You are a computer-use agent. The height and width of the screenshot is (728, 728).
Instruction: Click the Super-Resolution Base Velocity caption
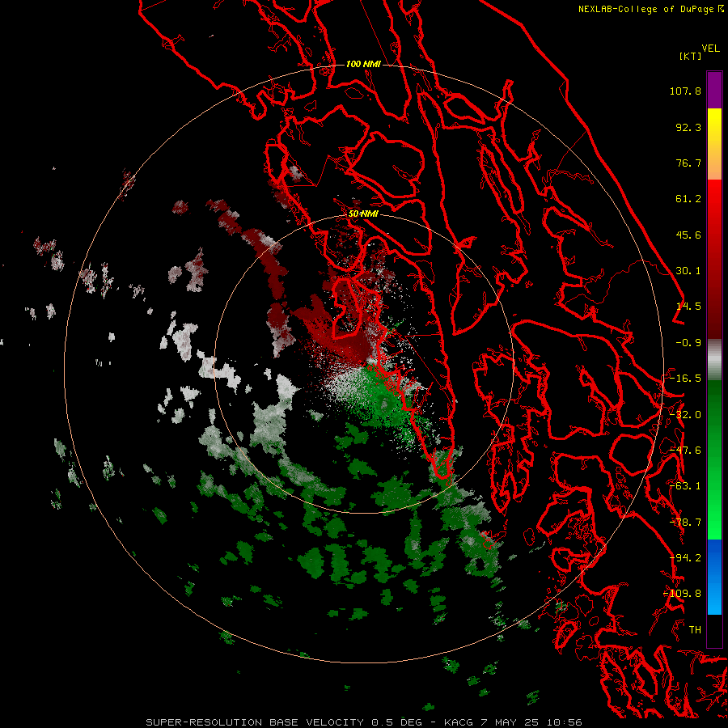pos(363,722)
